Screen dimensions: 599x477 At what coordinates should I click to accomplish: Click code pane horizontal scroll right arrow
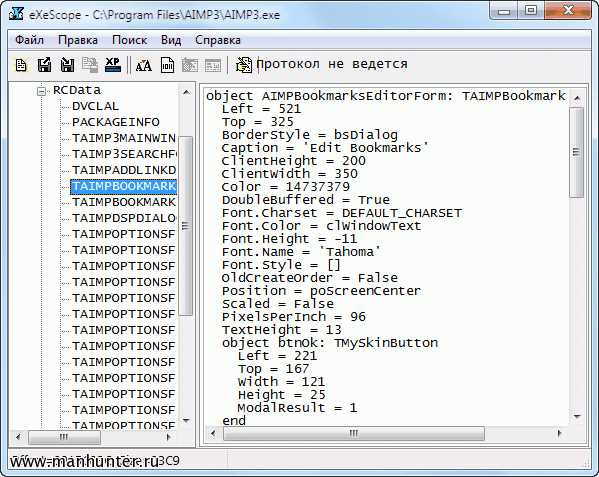(560, 433)
